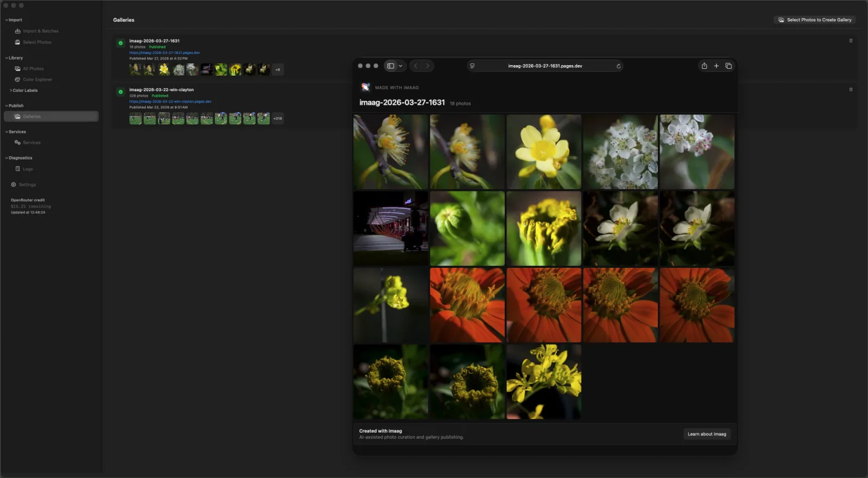Open a new browser tab with the plus icon
This screenshot has height=478, width=868.
click(716, 65)
